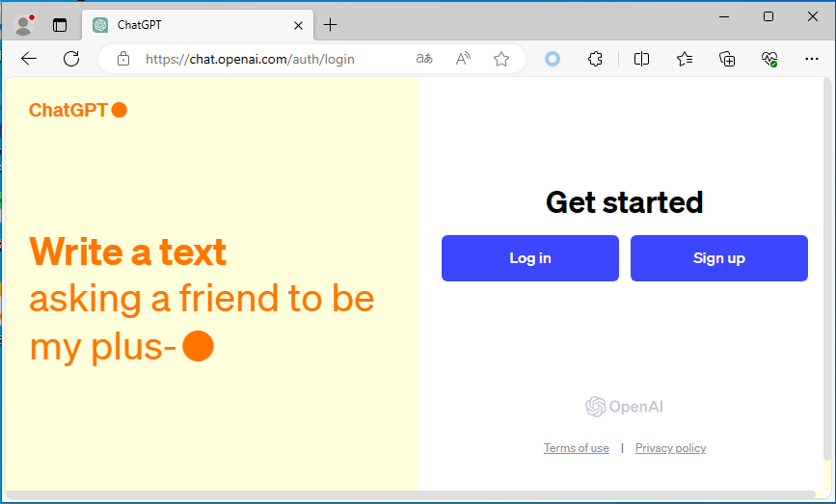Go back with the browser back arrow
Viewport: 836px width, 504px height.
[x=29, y=59]
